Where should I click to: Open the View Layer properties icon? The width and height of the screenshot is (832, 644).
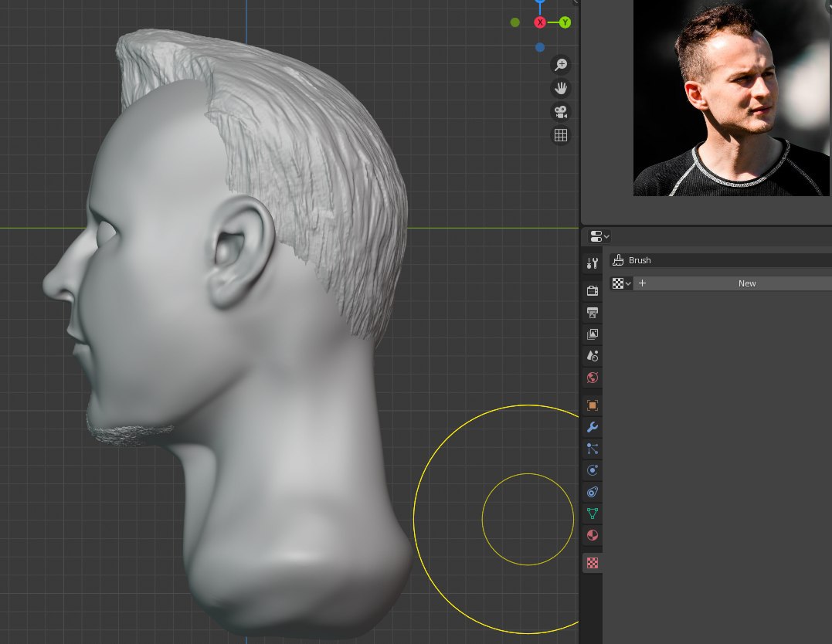pos(593,334)
